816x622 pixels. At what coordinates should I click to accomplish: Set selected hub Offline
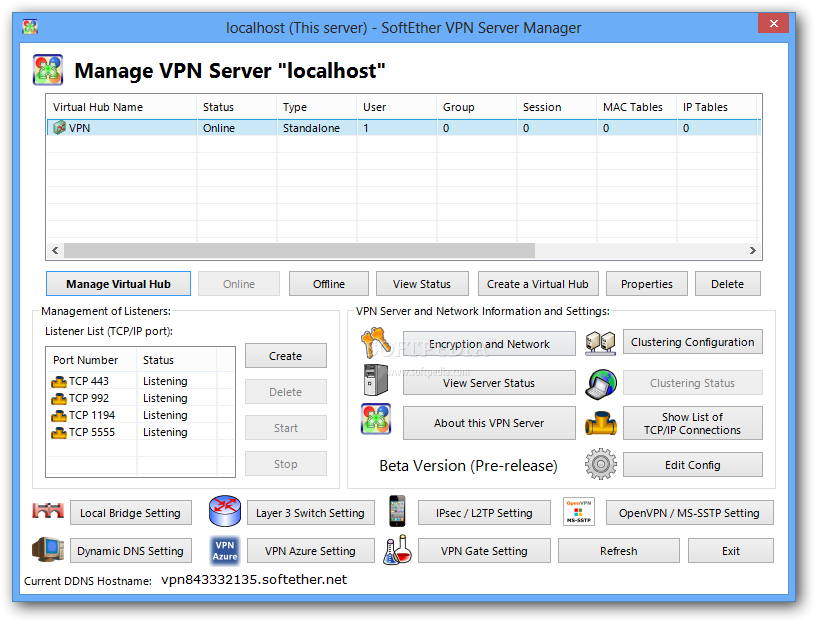click(329, 284)
